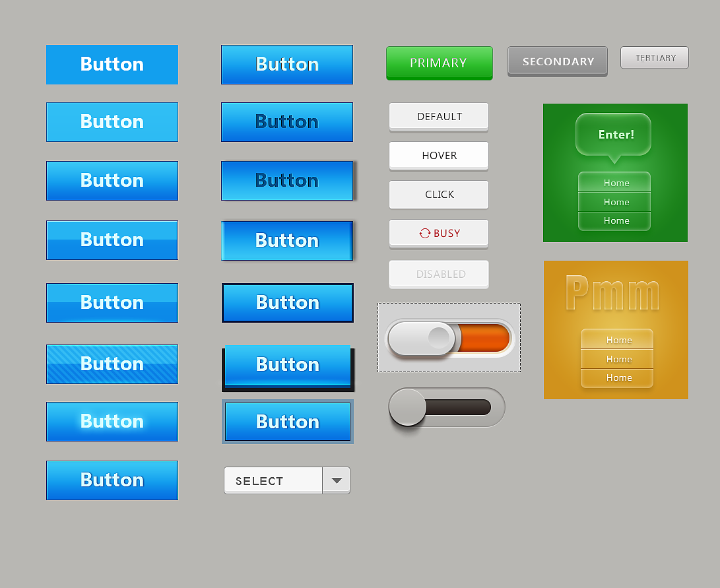The height and width of the screenshot is (588, 720).
Task: Select the middle Home item in yellow menu
Action: [x=617, y=359]
